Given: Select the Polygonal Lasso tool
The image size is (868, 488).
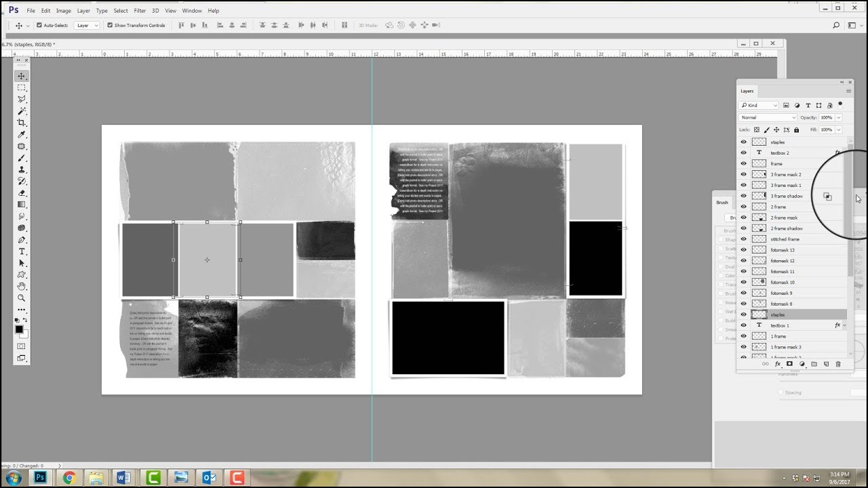Looking at the screenshot, I should [22, 99].
